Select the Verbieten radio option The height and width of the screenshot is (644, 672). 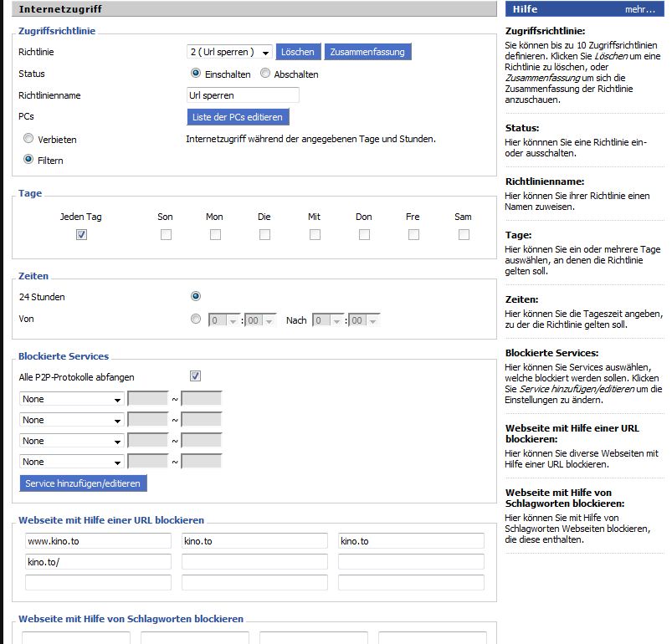[28, 138]
